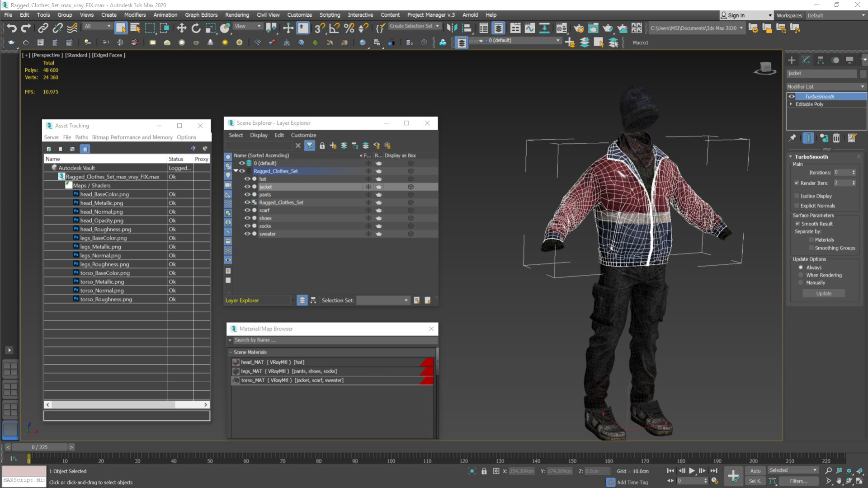
Task: Expand the Editable Poly stack entry arrow
Action: (x=791, y=104)
